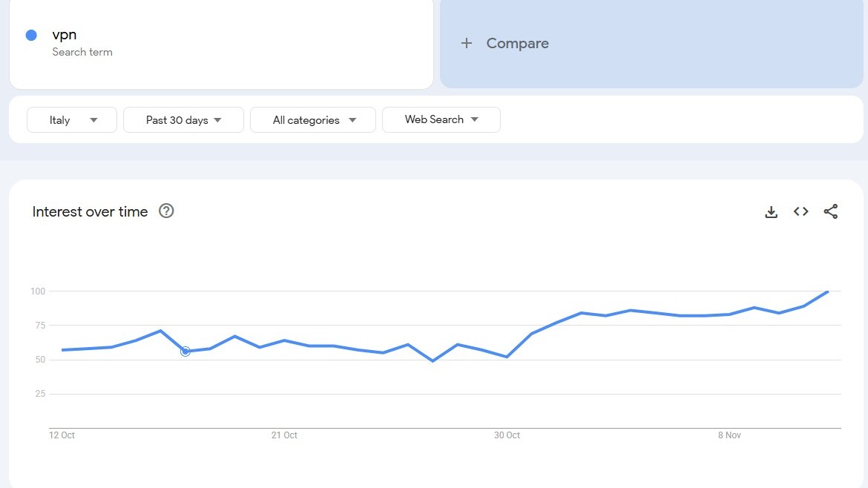Click the plus icon in the Compare box
The width and height of the screenshot is (868, 488).
click(467, 43)
